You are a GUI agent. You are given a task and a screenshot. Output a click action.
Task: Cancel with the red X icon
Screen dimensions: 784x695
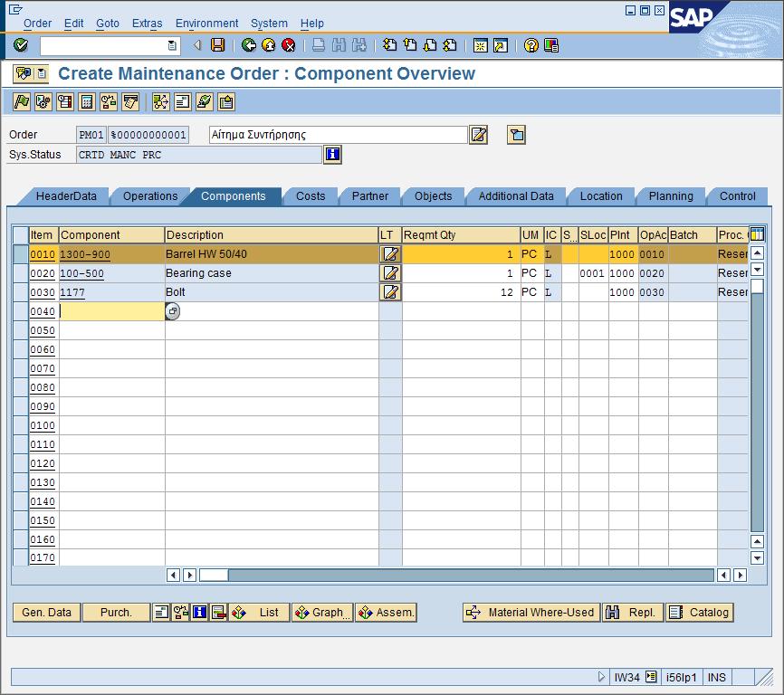click(289, 45)
